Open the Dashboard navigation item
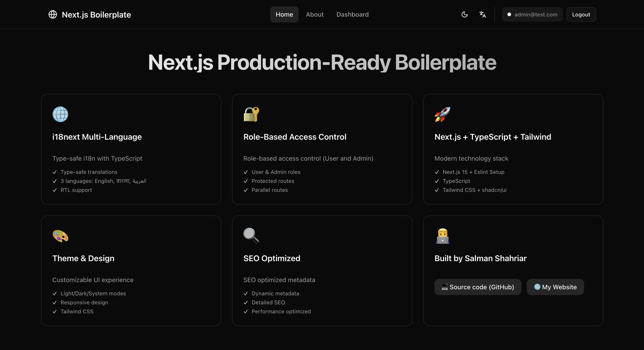 pyautogui.click(x=352, y=14)
